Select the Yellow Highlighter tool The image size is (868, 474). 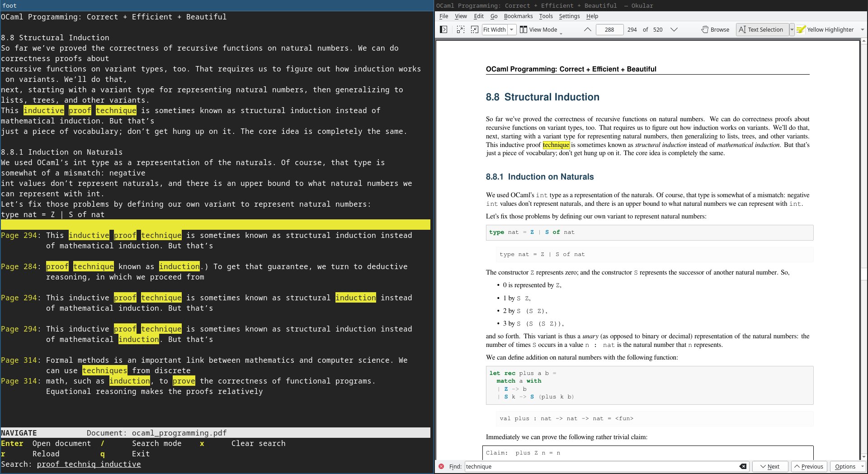[x=825, y=29]
